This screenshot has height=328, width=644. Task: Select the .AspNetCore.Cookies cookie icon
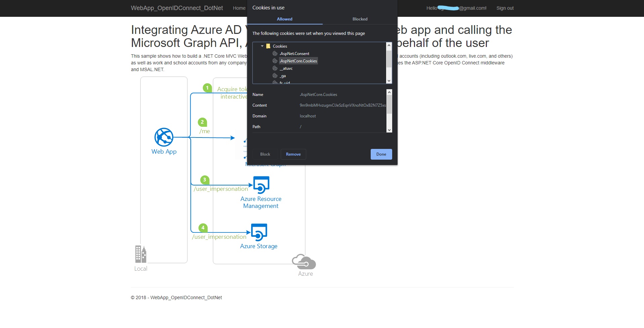[x=275, y=61]
